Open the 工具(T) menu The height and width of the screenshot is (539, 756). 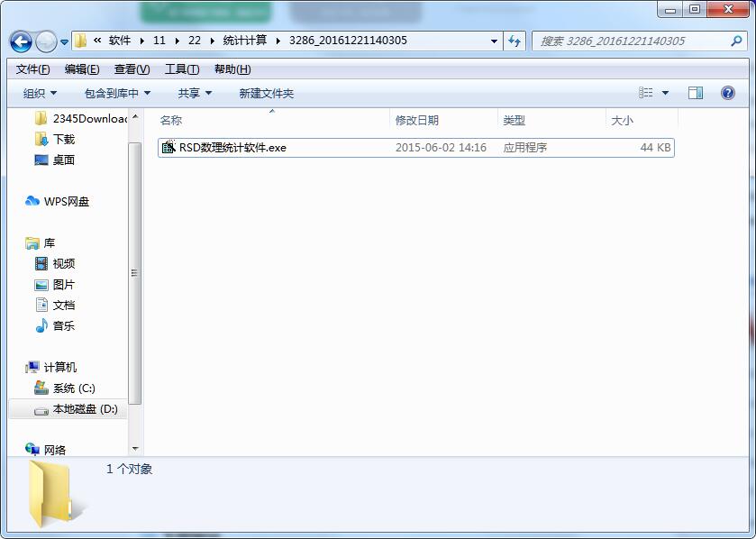182,69
